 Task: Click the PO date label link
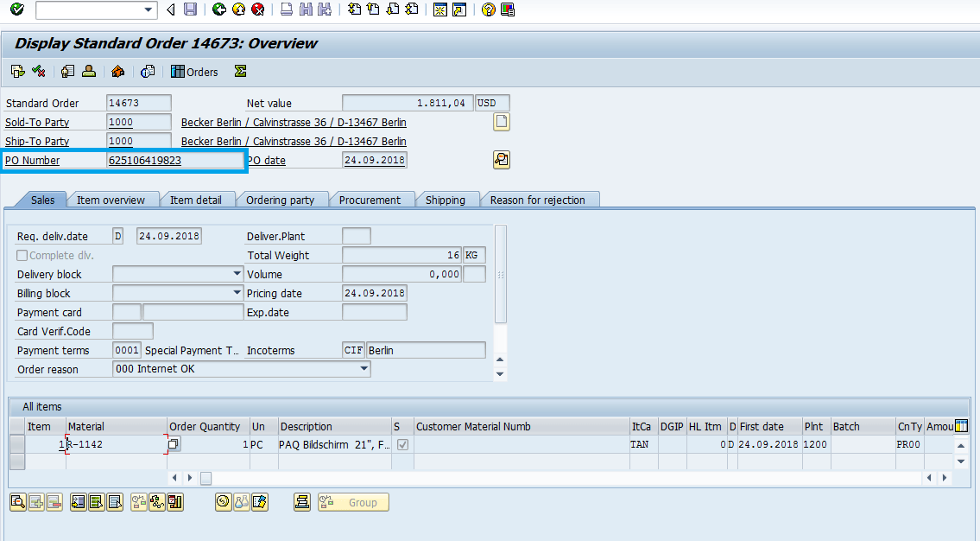click(x=267, y=160)
